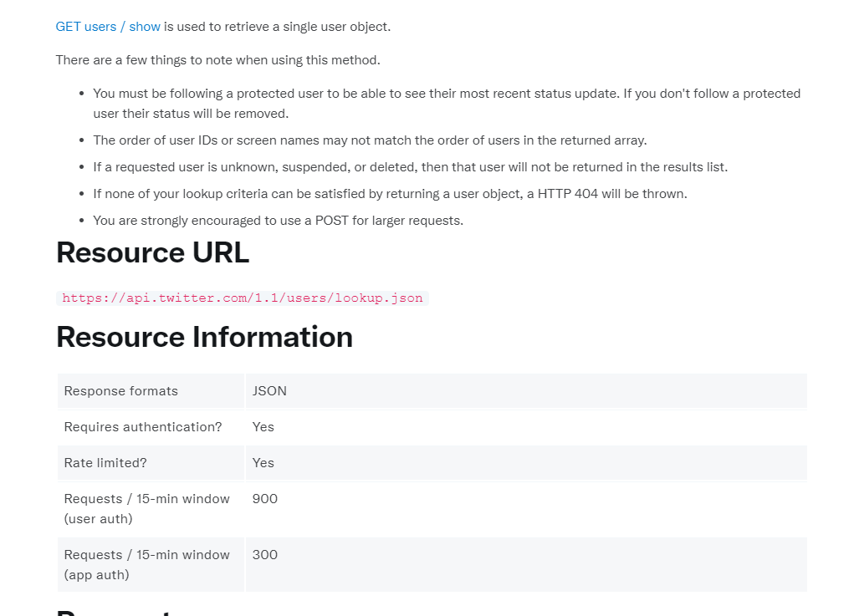854x616 pixels.
Task: Click the "Resource URL" heading
Action: pyautogui.click(x=152, y=252)
